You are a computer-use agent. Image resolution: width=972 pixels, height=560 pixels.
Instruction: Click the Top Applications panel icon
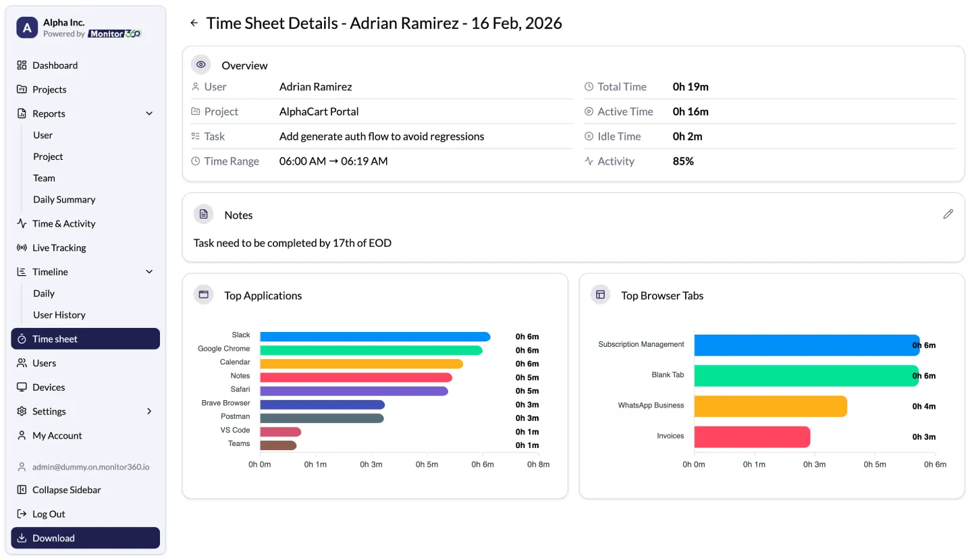203,295
